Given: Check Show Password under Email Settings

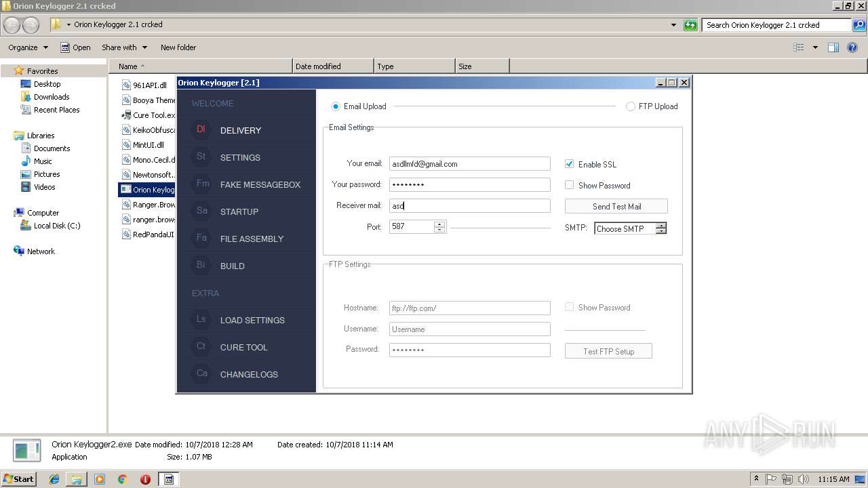Looking at the screenshot, I should tap(570, 185).
